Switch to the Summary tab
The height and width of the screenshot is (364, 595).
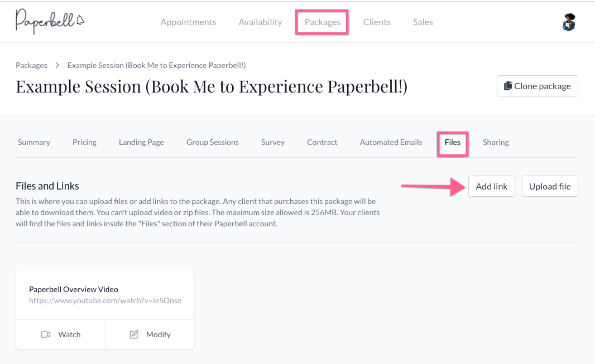pyautogui.click(x=34, y=142)
